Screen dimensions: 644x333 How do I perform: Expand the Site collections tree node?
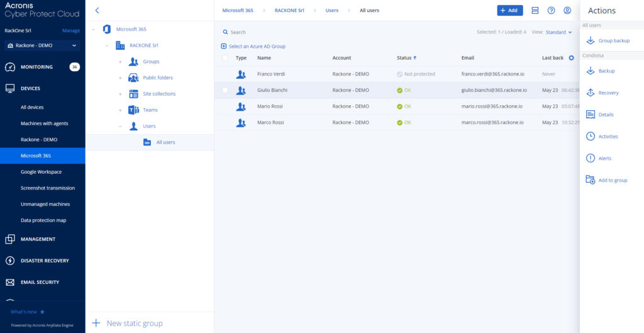click(x=120, y=94)
